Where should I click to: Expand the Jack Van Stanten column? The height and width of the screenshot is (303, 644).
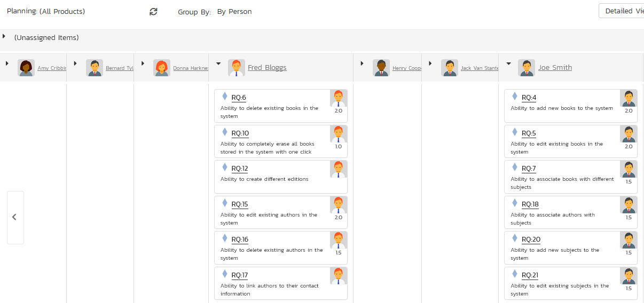tap(430, 63)
